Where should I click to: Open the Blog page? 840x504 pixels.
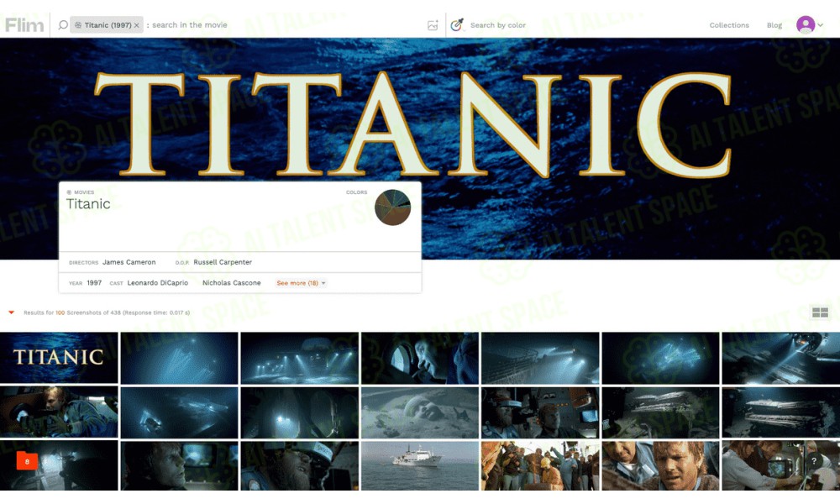pos(774,25)
